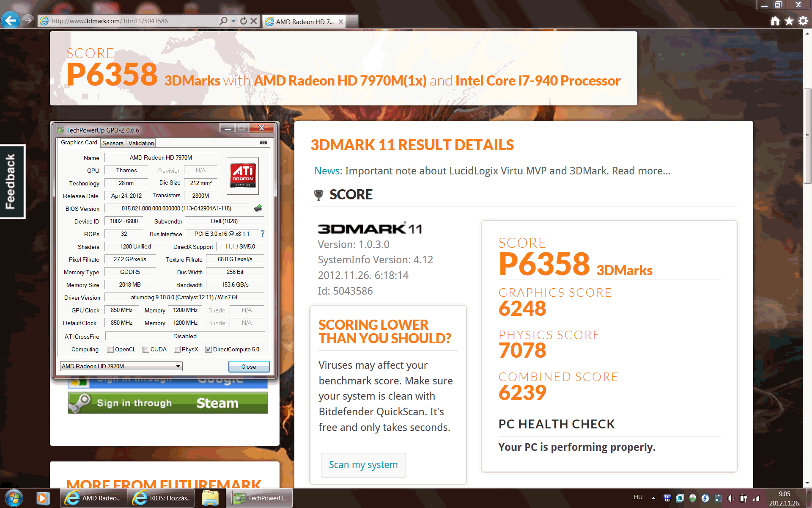Click the empty new tab button

(352, 21)
